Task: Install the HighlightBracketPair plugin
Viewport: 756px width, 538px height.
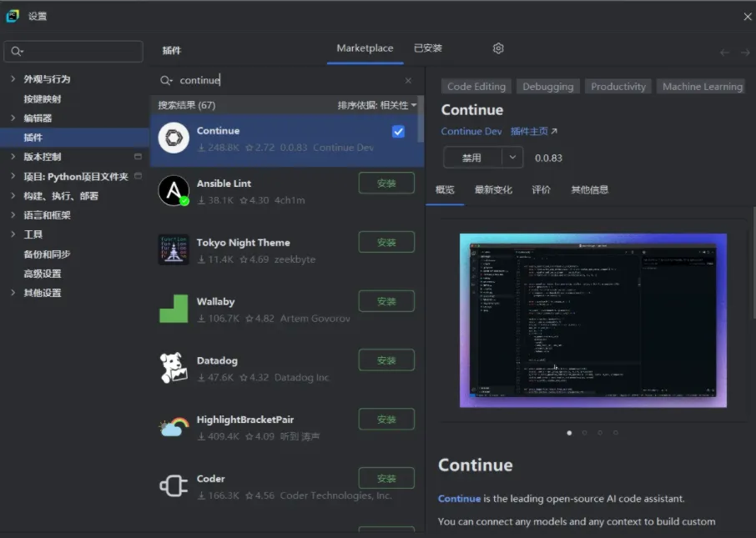Action: 386,420
